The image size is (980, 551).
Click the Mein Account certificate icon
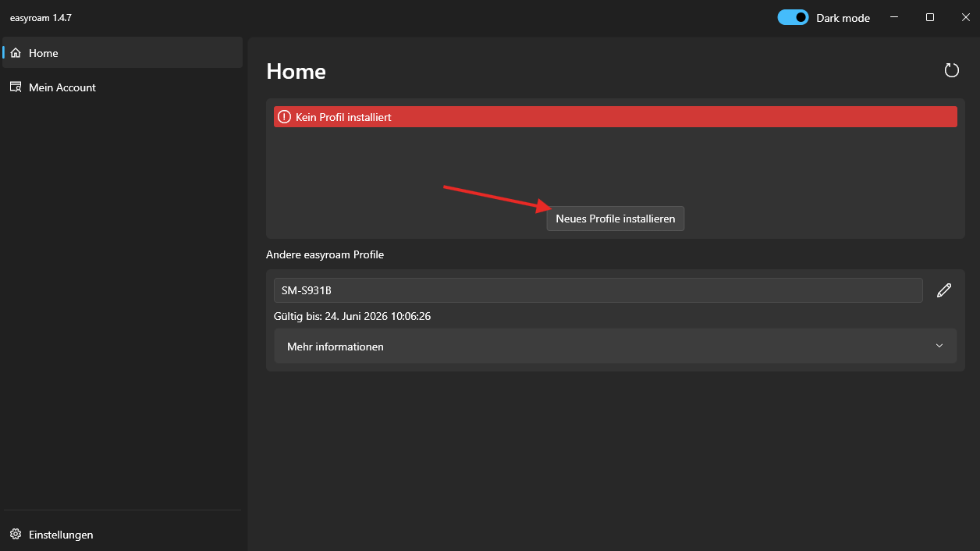coord(16,87)
